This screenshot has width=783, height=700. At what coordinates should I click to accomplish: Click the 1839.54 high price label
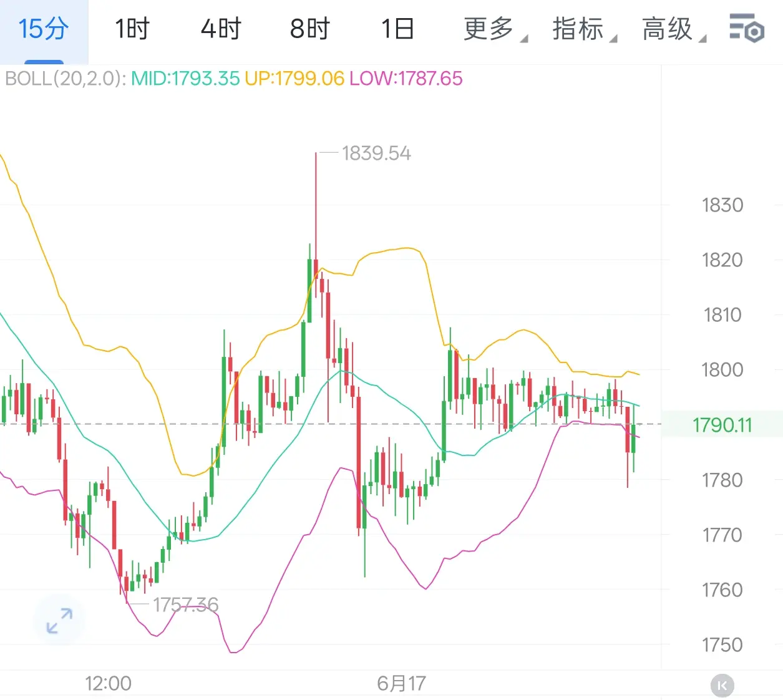376,153
